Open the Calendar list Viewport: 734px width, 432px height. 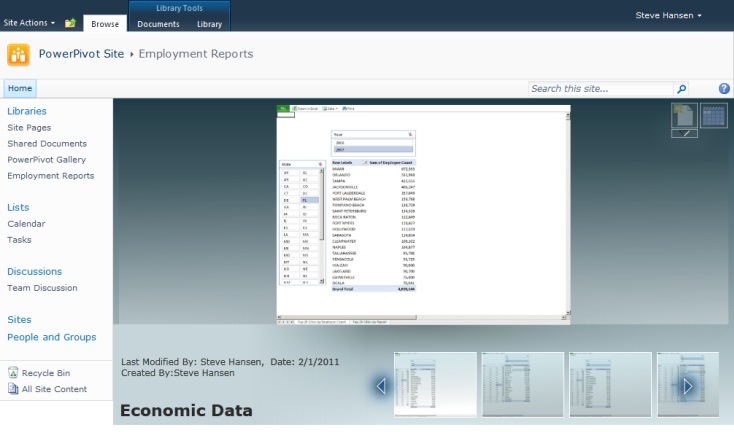[26, 223]
